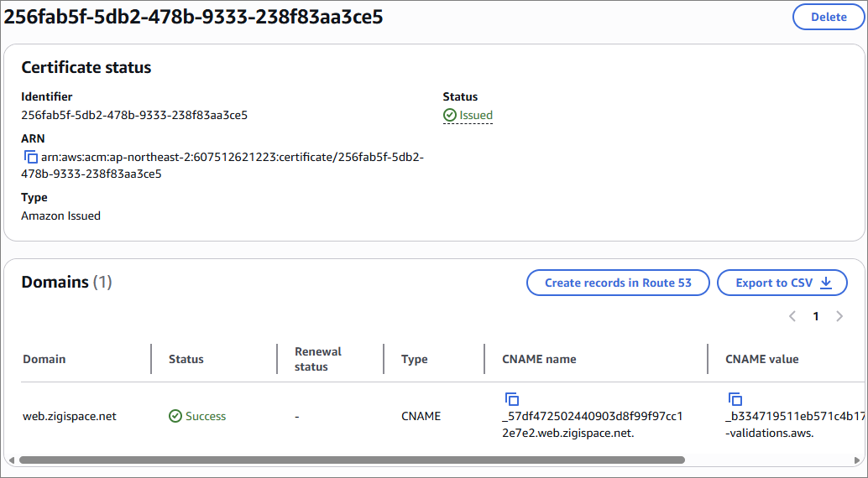Select page 1 in the domains pagination
The image size is (868, 478).
(815, 316)
